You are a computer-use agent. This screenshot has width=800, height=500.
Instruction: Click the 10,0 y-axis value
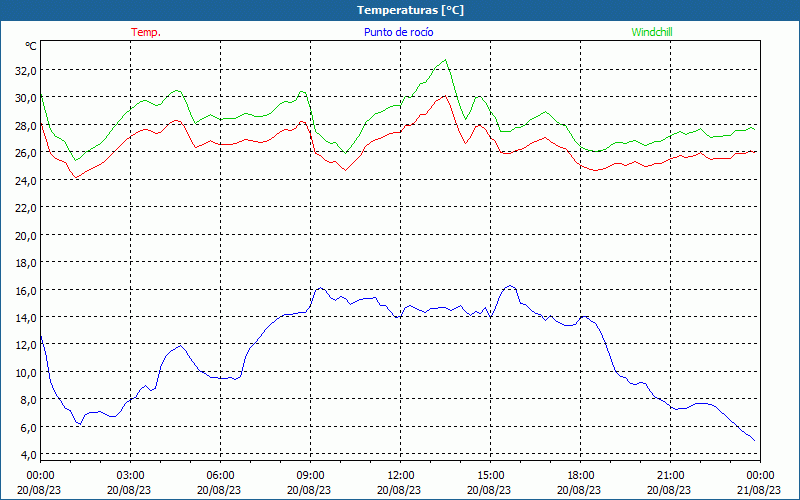point(26,373)
